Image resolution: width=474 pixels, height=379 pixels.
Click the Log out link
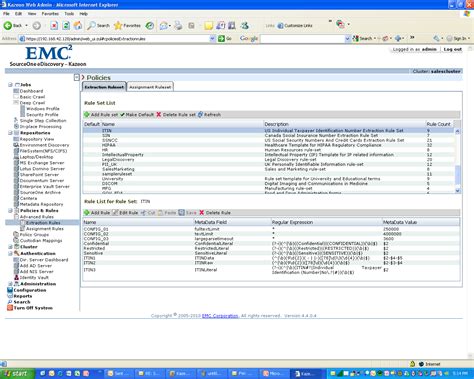[x=453, y=49]
